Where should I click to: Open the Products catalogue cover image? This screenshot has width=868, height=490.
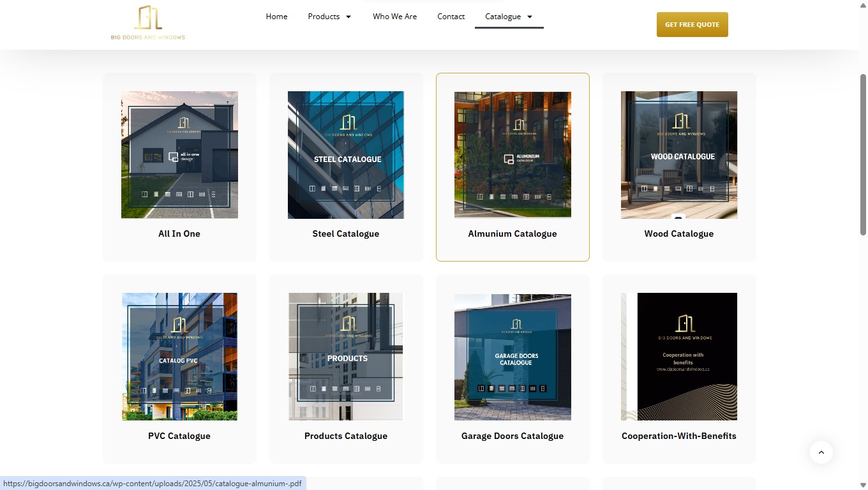click(x=346, y=357)
